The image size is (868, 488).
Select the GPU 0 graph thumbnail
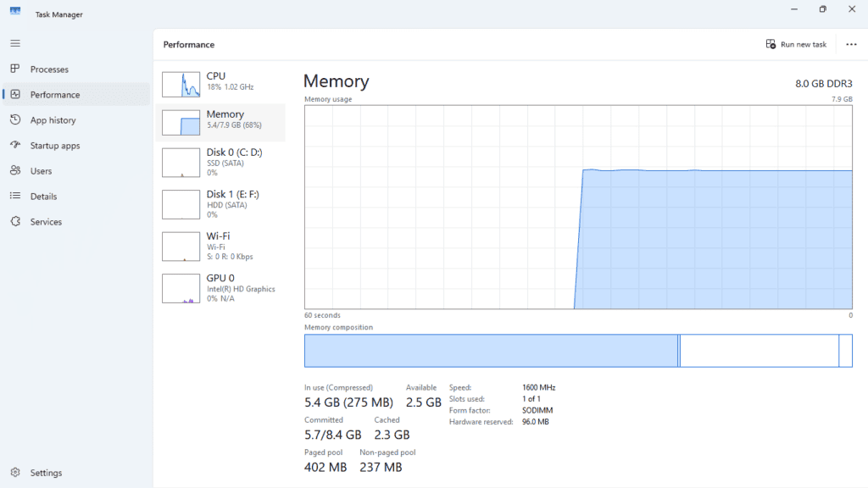click(181, 288)
